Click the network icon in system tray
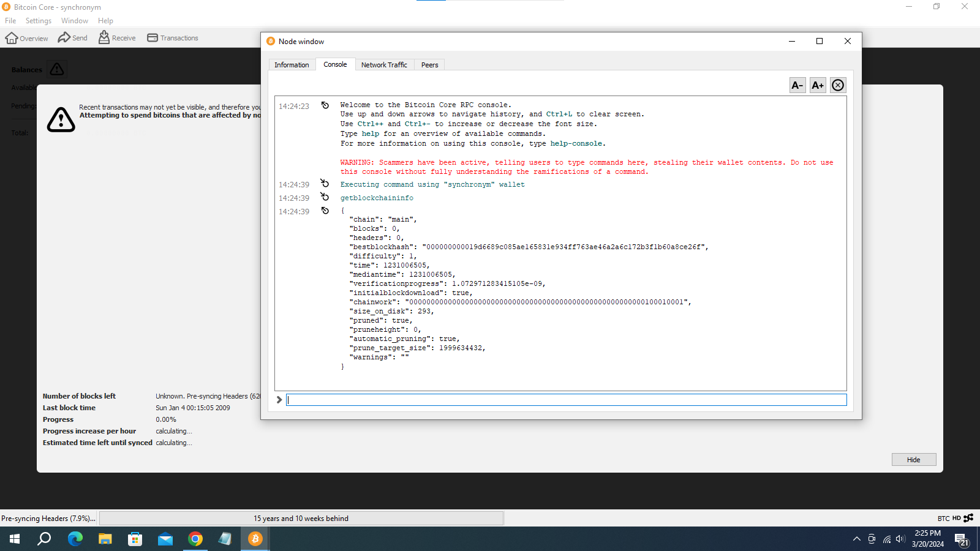Viewport: 980px width, 551px height. click(887, 539)
